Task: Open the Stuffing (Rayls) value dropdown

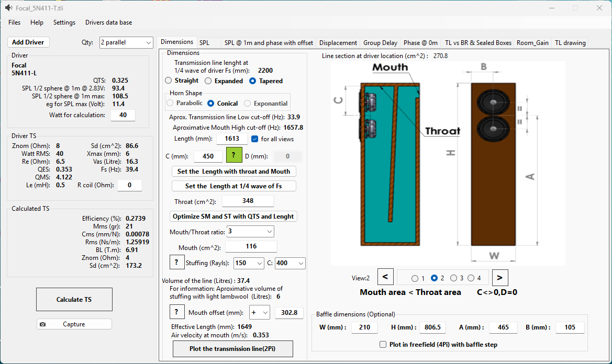Action: (x=249, y=263)
